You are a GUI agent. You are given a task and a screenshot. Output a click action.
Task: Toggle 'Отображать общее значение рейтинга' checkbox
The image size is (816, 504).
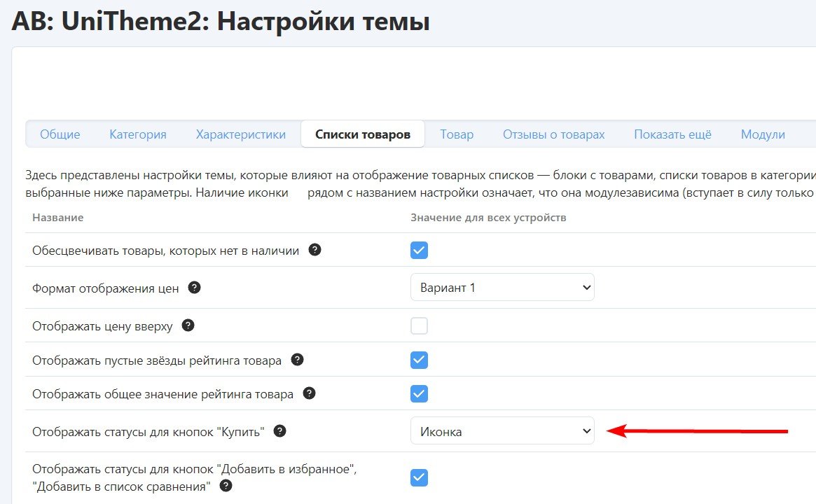click(419, 393)
